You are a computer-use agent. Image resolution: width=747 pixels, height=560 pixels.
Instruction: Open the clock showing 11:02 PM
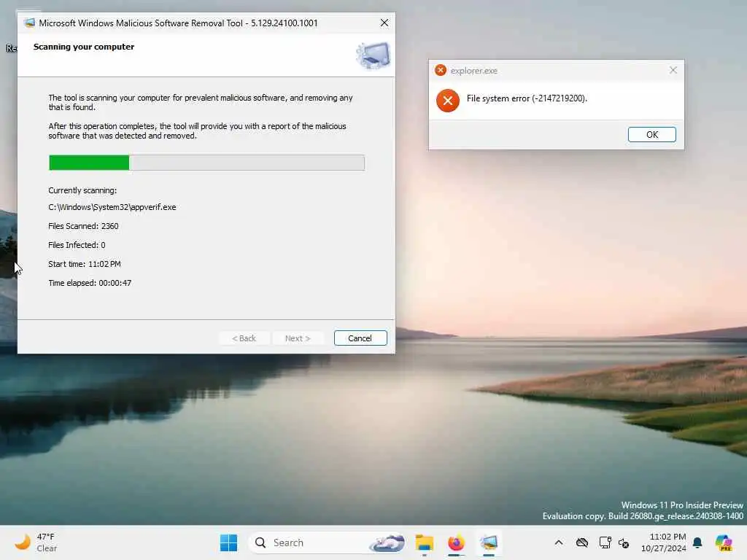664,542
